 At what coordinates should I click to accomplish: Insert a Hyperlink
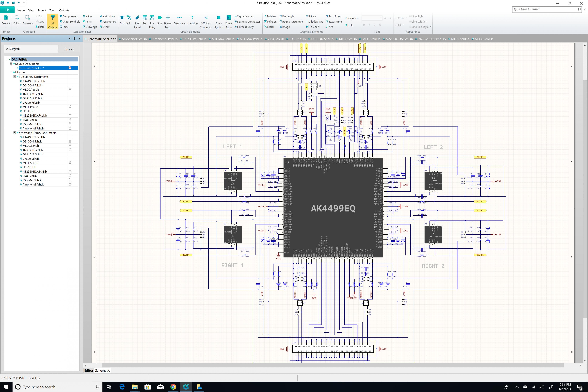point(352,18)
